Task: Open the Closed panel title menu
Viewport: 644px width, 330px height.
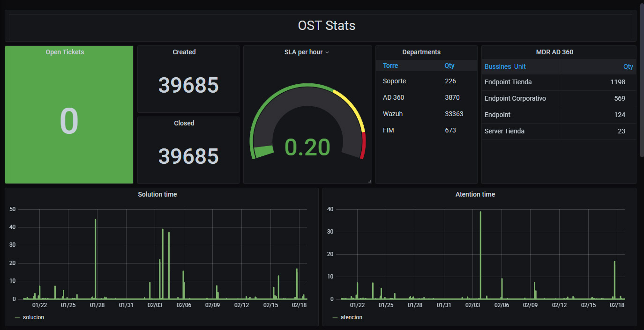Action: point(184,123)
